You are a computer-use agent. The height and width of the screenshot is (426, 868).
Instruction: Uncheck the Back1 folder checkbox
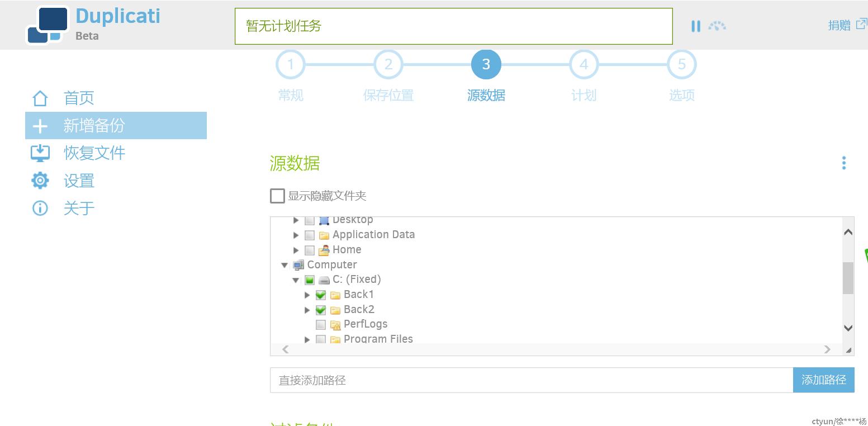point(321,295)
